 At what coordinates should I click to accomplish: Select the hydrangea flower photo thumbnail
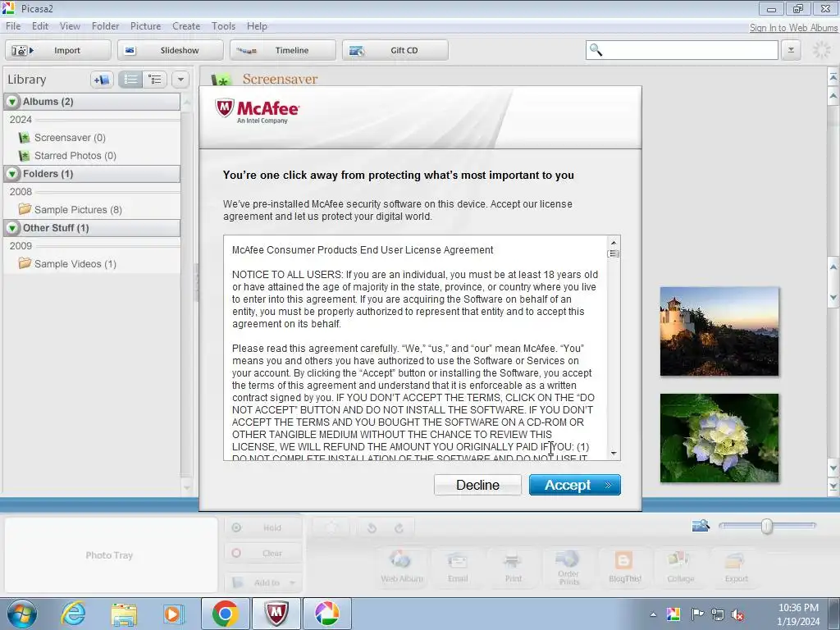(719, 438)
